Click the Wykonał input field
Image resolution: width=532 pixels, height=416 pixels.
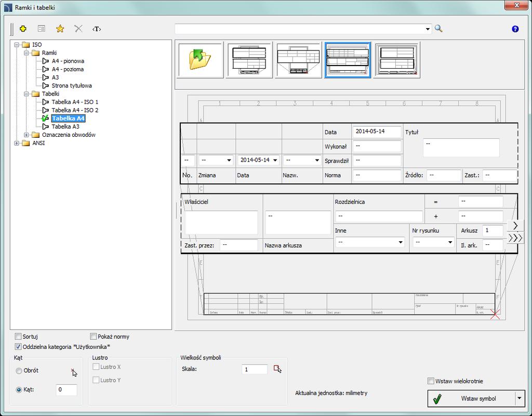click(377, 146)
